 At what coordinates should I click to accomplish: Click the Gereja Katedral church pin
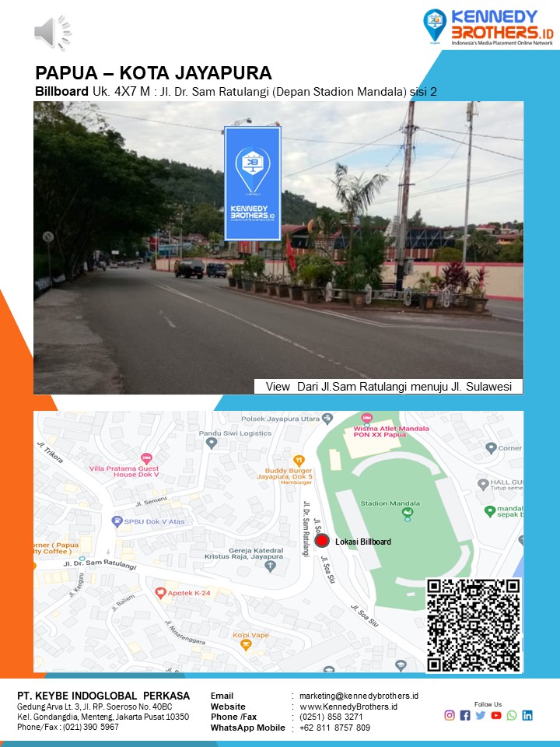270,566
